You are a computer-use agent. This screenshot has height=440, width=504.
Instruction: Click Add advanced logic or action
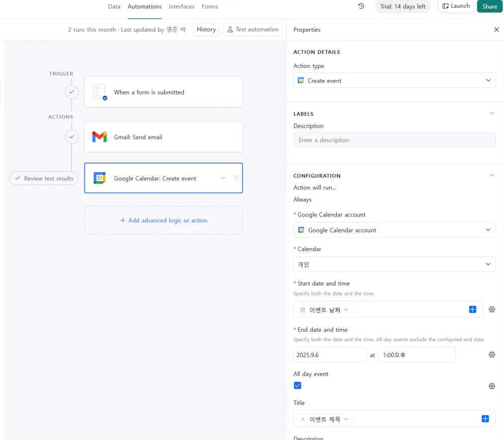(x=163, y=220)
